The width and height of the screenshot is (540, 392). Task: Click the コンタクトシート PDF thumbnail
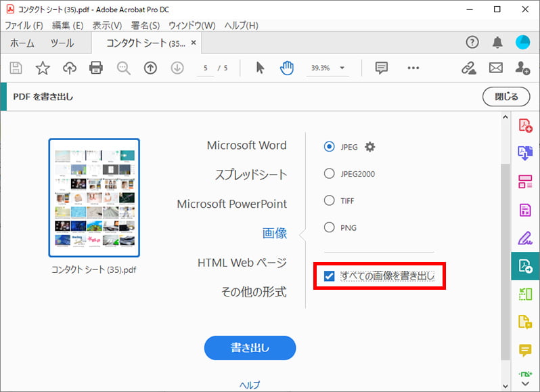pyautogui.click(x=94, y=198)
